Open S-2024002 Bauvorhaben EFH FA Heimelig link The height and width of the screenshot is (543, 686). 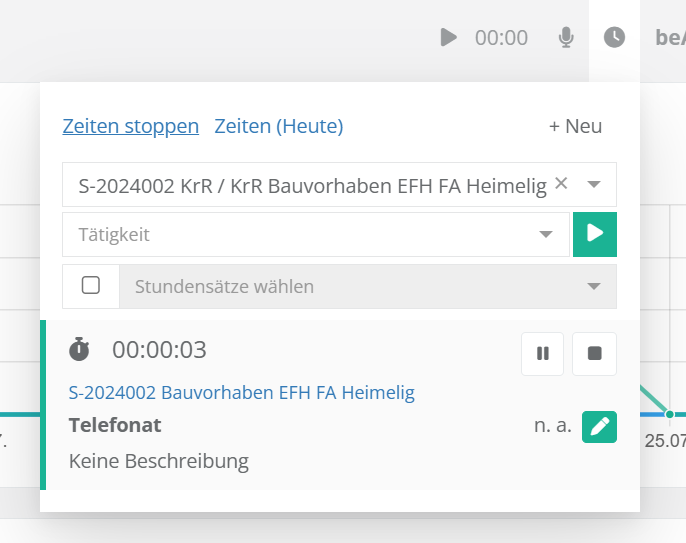[x=241, y=393]
